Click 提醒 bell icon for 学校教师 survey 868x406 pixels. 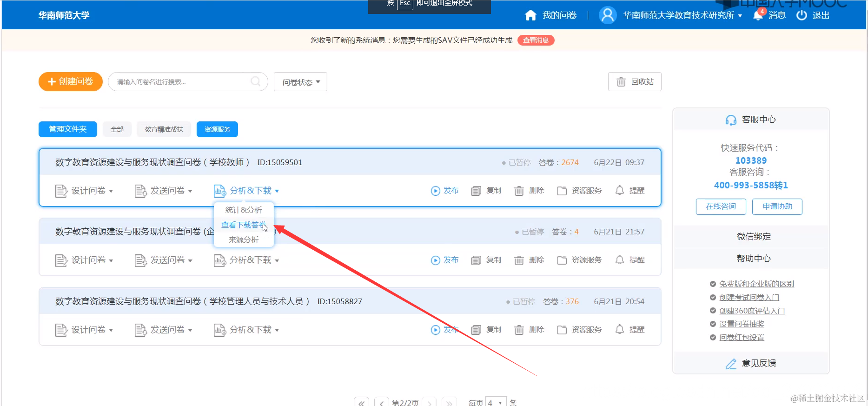point(620,190)
